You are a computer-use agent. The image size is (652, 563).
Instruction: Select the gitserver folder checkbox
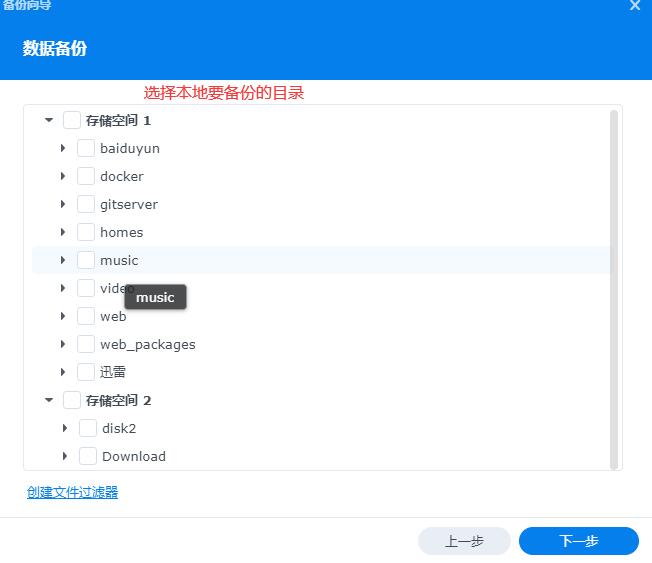pos(86,204)
